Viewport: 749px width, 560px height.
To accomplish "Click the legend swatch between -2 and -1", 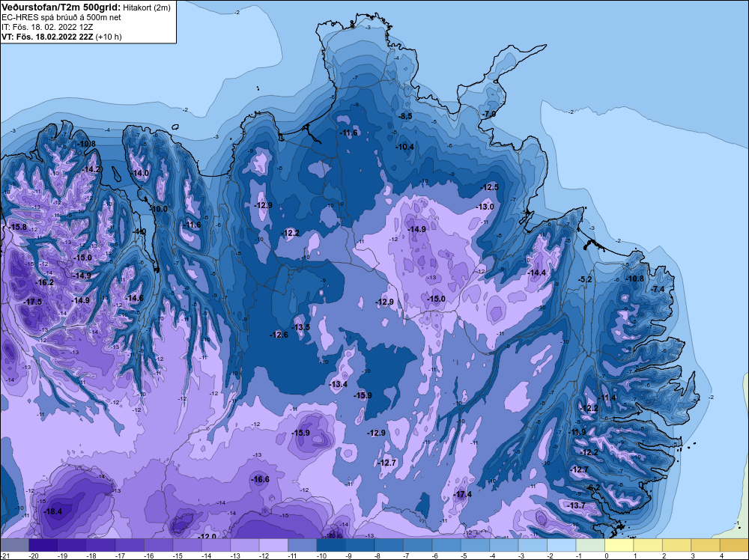I will click(x=562, y=545).
